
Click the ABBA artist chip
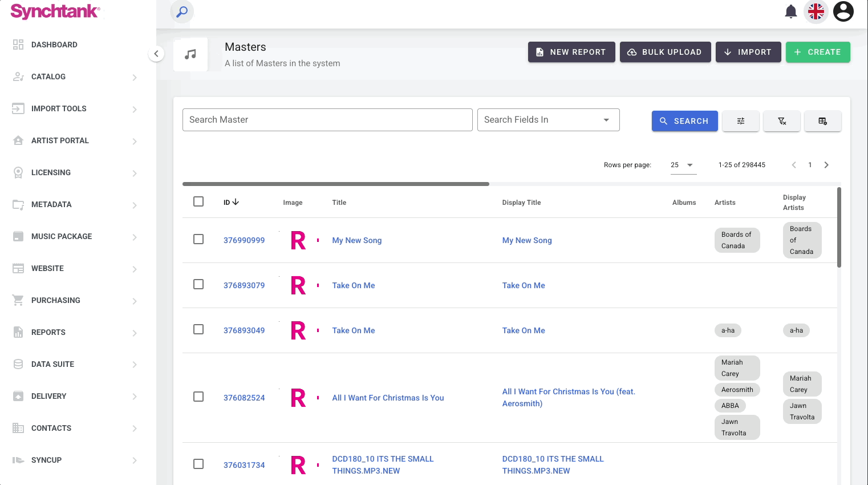[x=730, y=406]
